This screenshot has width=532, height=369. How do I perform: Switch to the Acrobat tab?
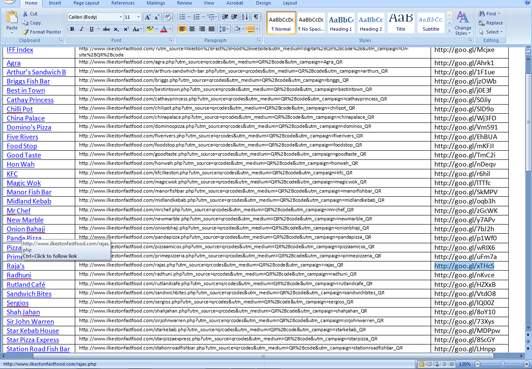(x=235, y=3)
